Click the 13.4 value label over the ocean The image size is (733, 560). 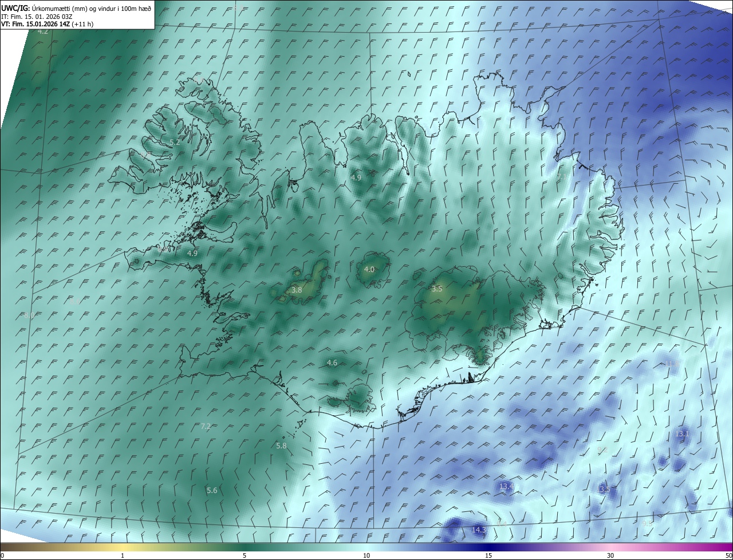click(506, 487)
